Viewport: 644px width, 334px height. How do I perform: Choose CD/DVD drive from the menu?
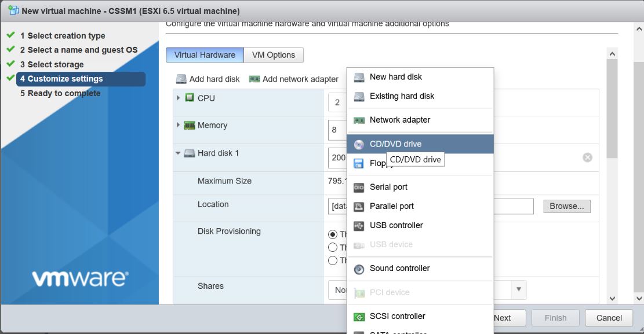click(x=420, y=144)
